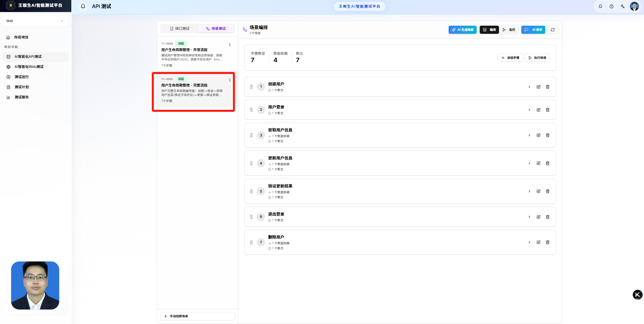Click the 监控 button
The image size is (644, 324).
[509, 30]
